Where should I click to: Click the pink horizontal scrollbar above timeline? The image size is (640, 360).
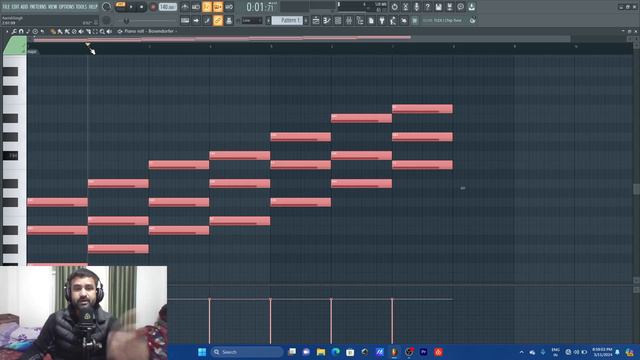point(222,38)
